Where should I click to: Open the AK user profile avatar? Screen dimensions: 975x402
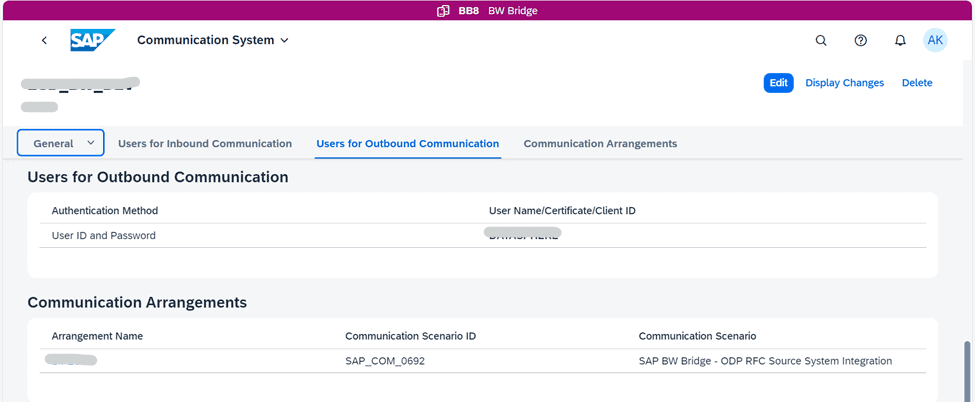click(x=935, y=40)
